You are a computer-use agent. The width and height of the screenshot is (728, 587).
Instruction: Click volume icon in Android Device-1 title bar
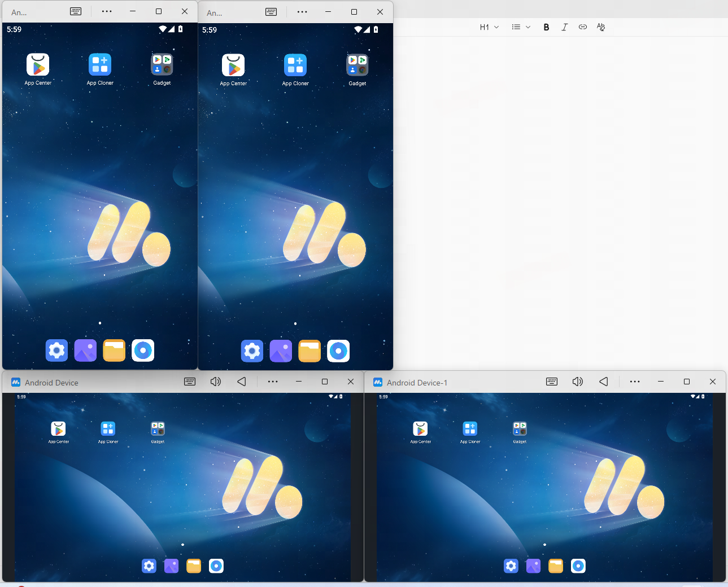[578, 382]
